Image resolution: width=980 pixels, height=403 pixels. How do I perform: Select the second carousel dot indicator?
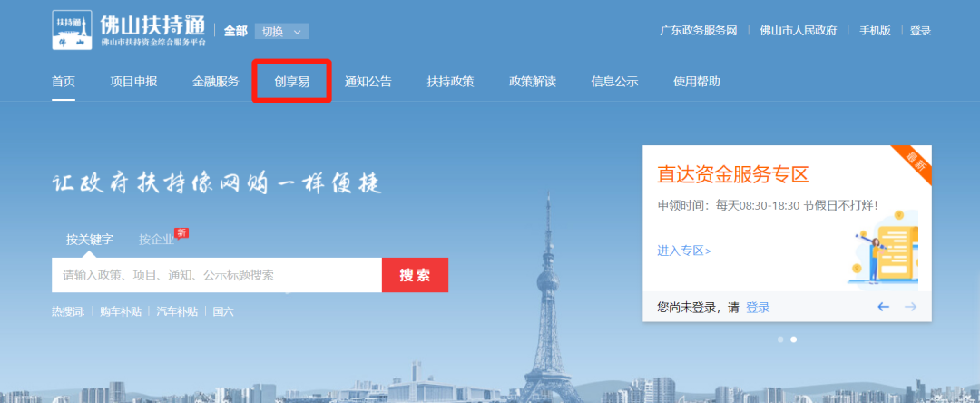coord(794,339)
